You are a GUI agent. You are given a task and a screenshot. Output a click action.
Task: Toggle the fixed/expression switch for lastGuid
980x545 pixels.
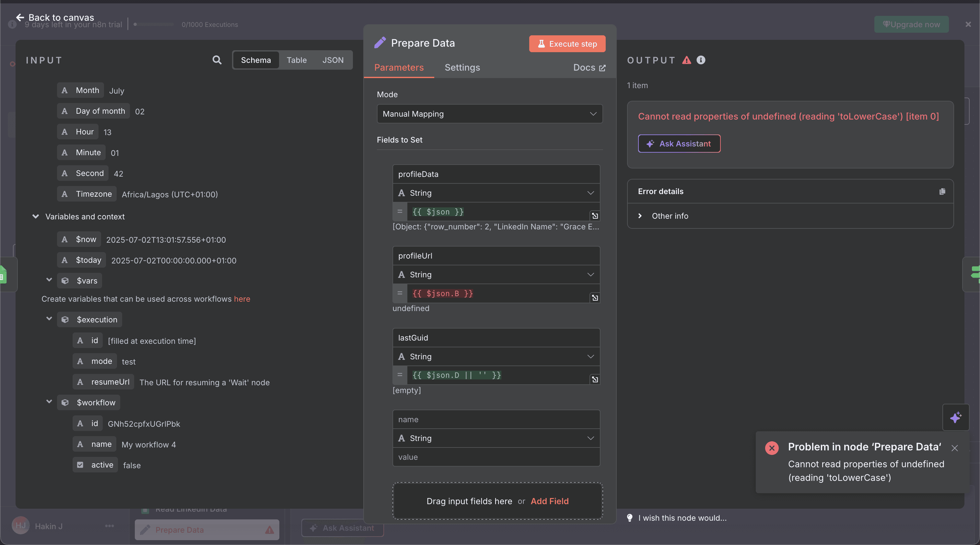(400, 375)
